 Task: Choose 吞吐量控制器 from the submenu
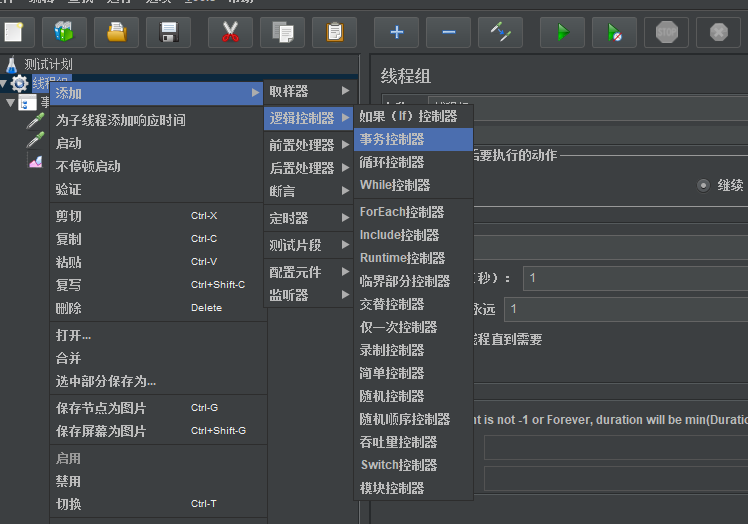[x=414, y=442]
